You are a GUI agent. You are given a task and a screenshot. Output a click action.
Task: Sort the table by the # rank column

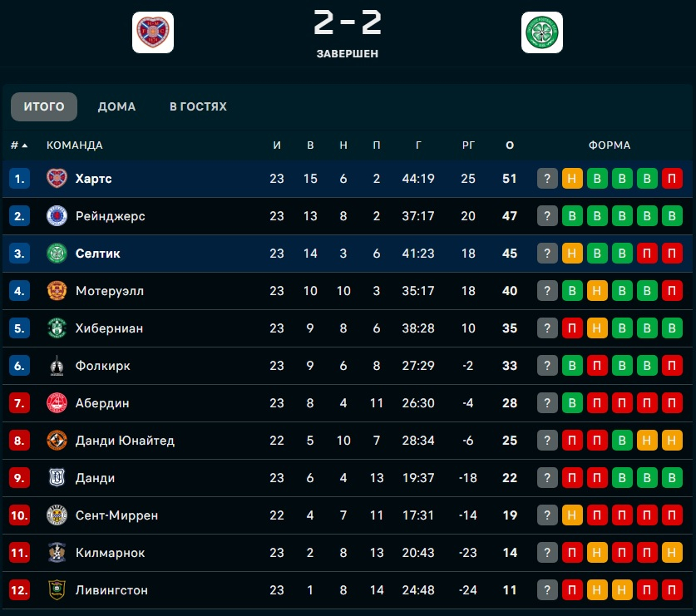point(18,145)
